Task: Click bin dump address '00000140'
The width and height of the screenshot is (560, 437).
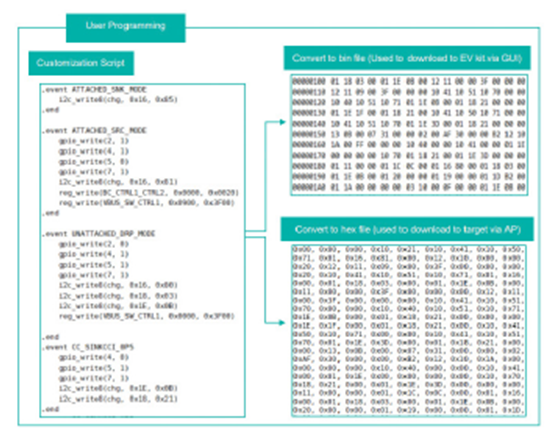Action: point(309,124)
